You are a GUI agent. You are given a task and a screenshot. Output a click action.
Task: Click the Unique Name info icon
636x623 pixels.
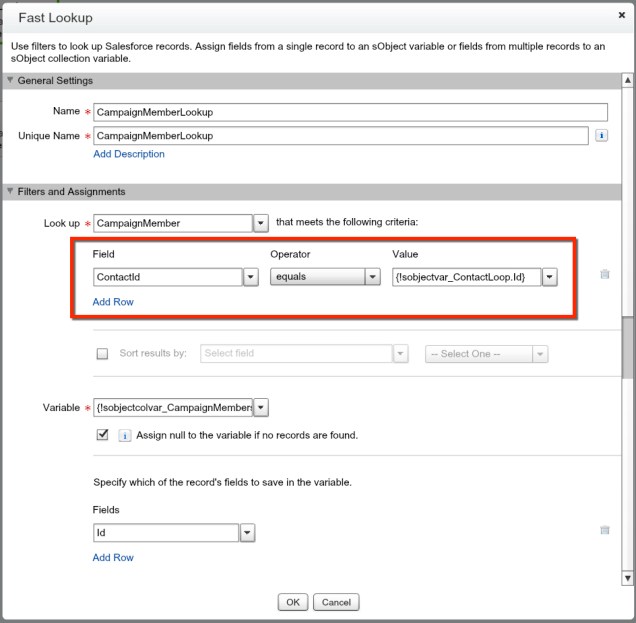602,135
